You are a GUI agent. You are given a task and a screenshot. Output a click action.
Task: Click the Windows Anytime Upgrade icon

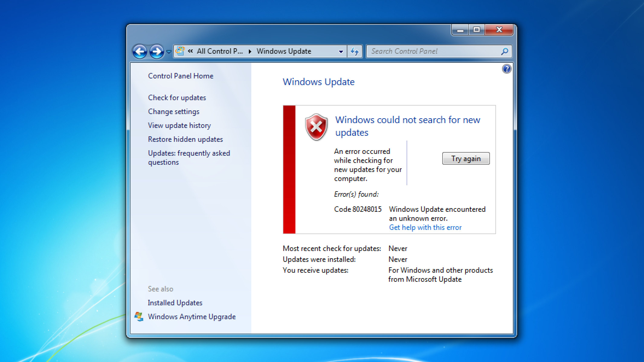click(139, 316)
